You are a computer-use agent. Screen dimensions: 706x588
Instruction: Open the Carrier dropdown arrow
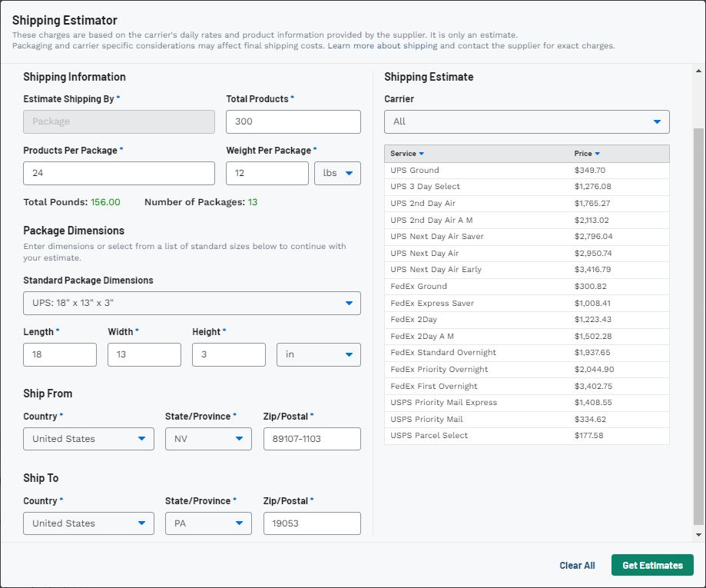(x=657, y=121)
